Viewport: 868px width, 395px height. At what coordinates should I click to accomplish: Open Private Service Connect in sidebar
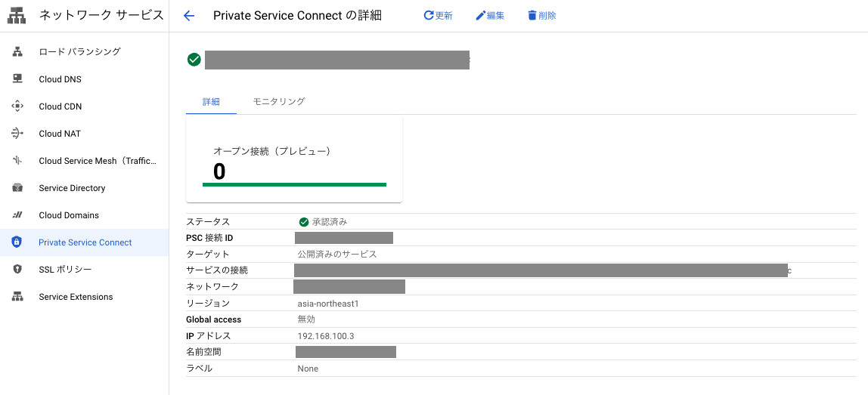click(x=84, y=242)
